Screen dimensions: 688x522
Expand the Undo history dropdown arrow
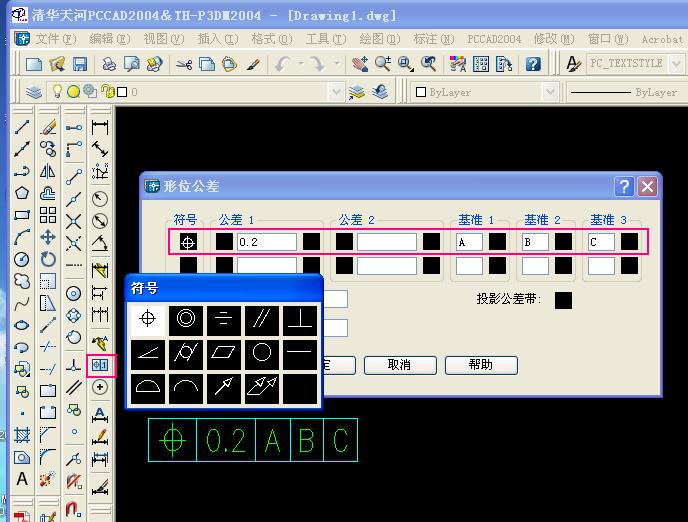[301, 64]
